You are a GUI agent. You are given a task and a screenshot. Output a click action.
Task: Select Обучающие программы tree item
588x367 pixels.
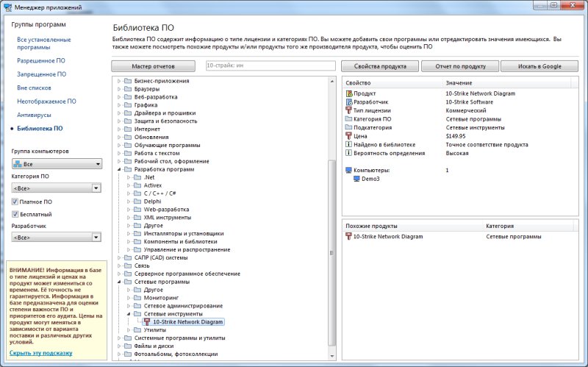[x=168, y=145]
